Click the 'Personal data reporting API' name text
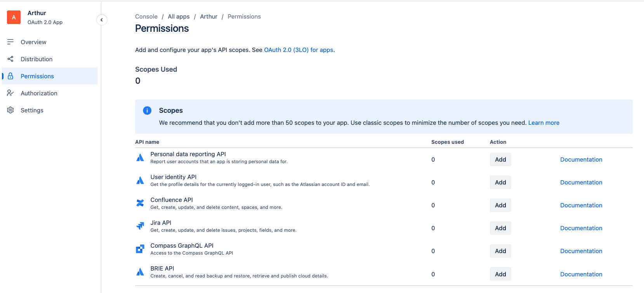The width and height of the screenshot is (644, 293). click(x=188, y=154)
